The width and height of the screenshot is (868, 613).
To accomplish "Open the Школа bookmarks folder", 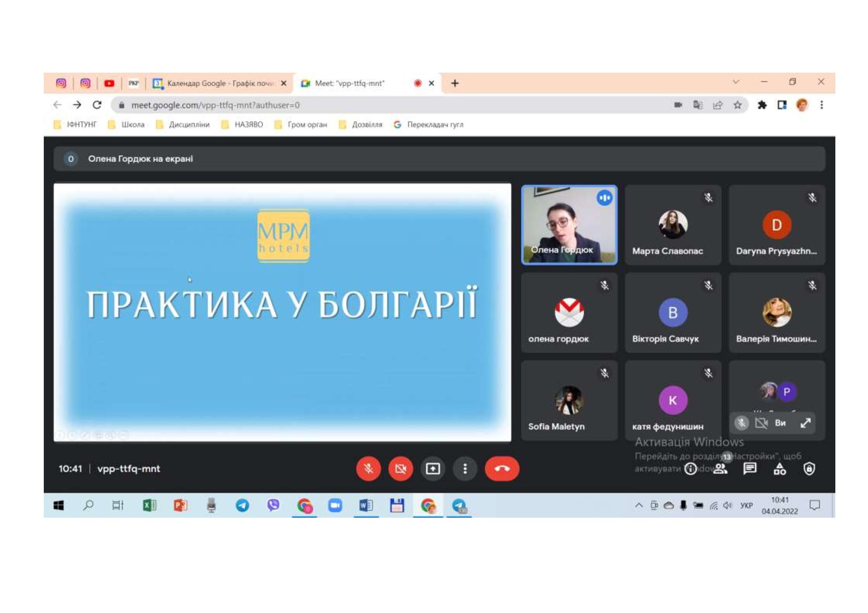I will tap(126, 125).
